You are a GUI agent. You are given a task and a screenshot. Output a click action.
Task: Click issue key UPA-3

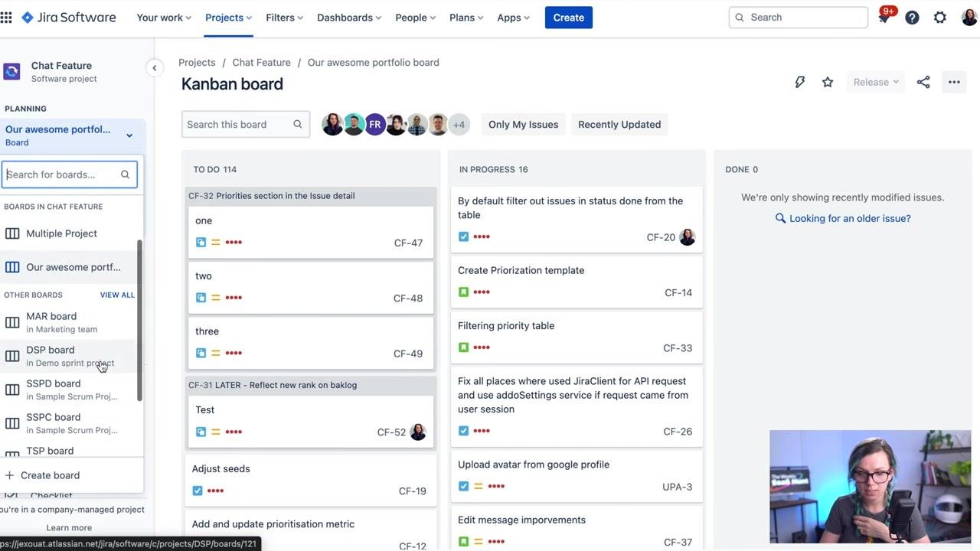click(x=677, y=487)
